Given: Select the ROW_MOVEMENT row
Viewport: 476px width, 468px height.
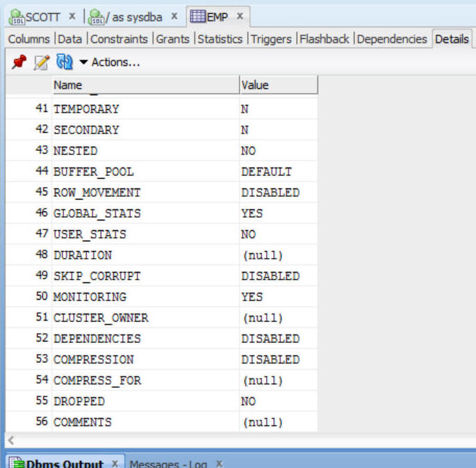Looking at the screenshot, I should tap(97, 193).
